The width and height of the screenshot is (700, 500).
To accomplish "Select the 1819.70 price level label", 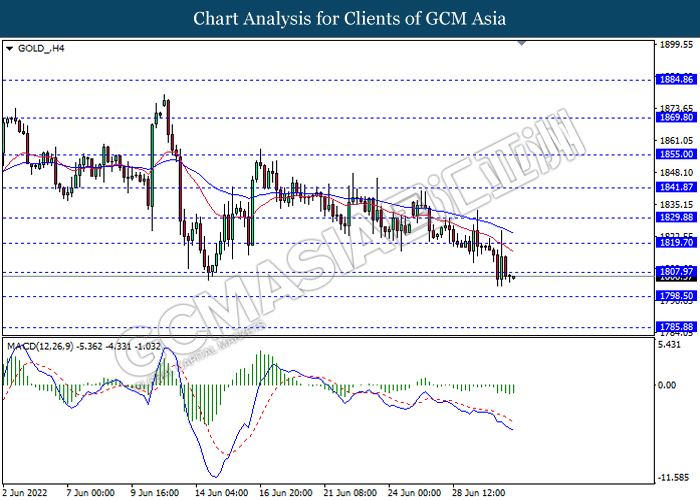I will (677, 242).
